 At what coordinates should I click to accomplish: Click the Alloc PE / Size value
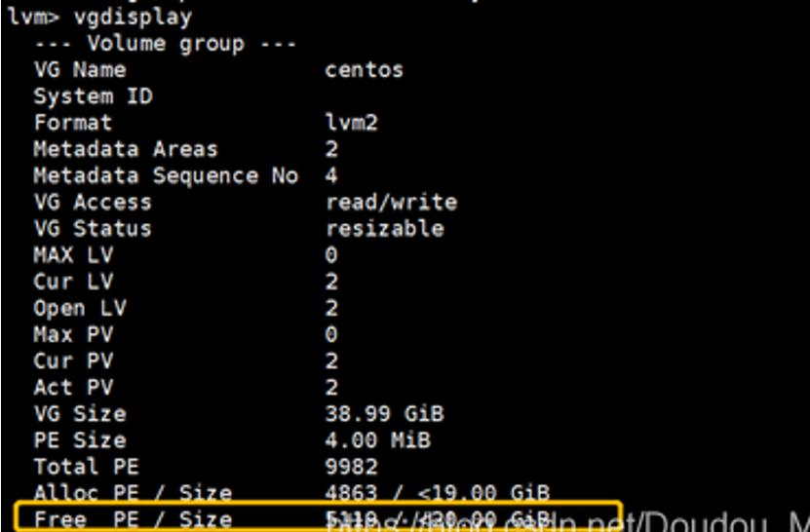coord(438,493)
